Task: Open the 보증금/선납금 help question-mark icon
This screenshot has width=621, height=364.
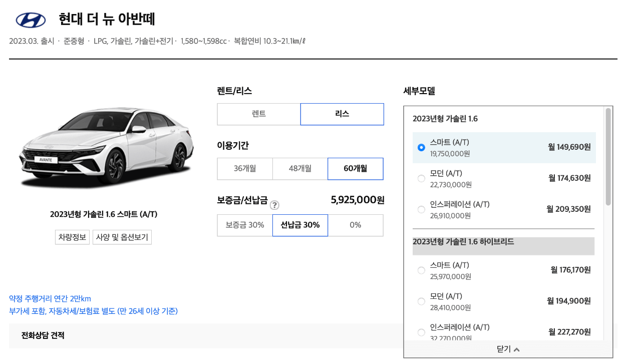Action: click(274, 205)
